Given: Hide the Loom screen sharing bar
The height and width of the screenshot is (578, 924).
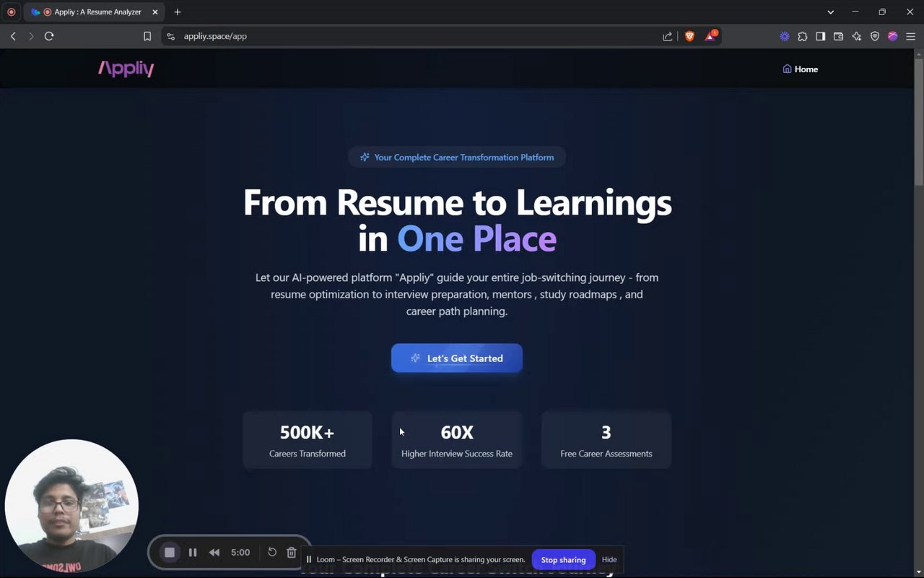Looking at the screenshot, I should 609,560.
